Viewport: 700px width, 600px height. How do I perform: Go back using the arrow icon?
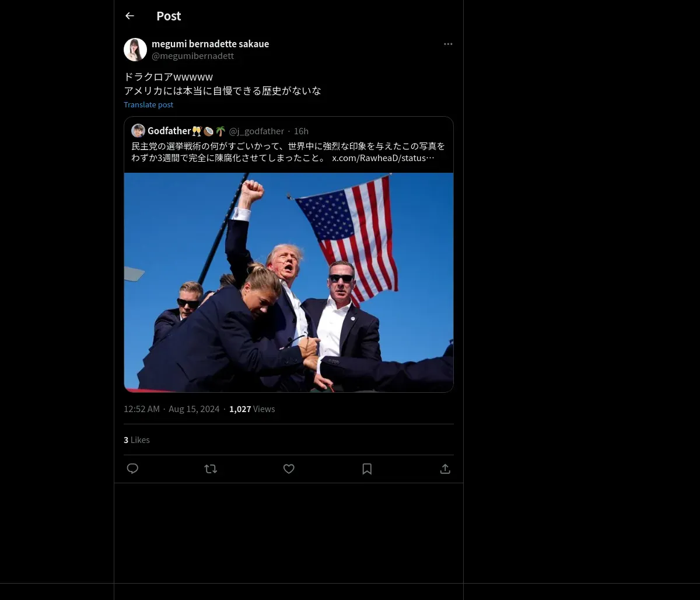(x=129, y=16)
